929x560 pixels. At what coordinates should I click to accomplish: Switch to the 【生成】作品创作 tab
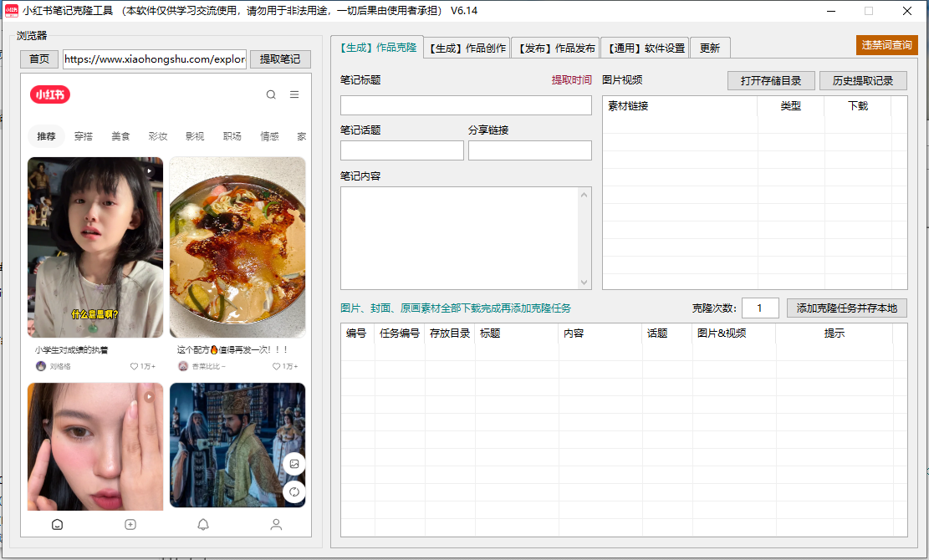tap(467, 48)
